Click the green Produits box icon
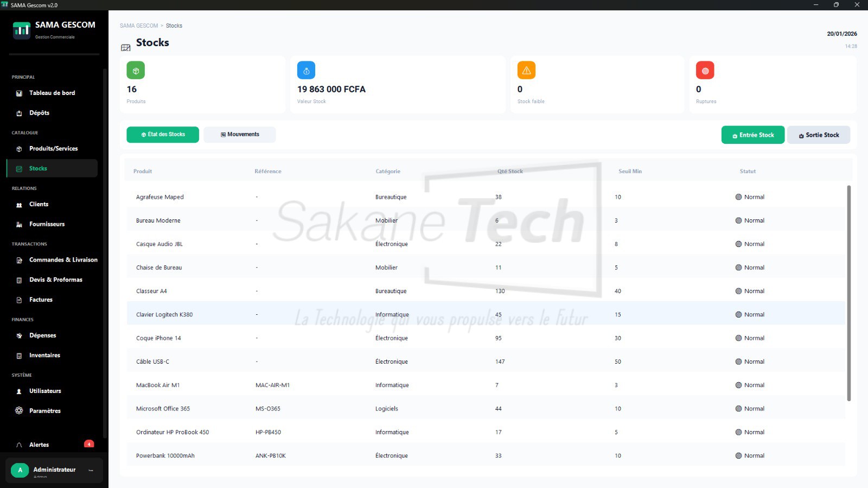Screen dimensions: 868x488 point(136,71)
